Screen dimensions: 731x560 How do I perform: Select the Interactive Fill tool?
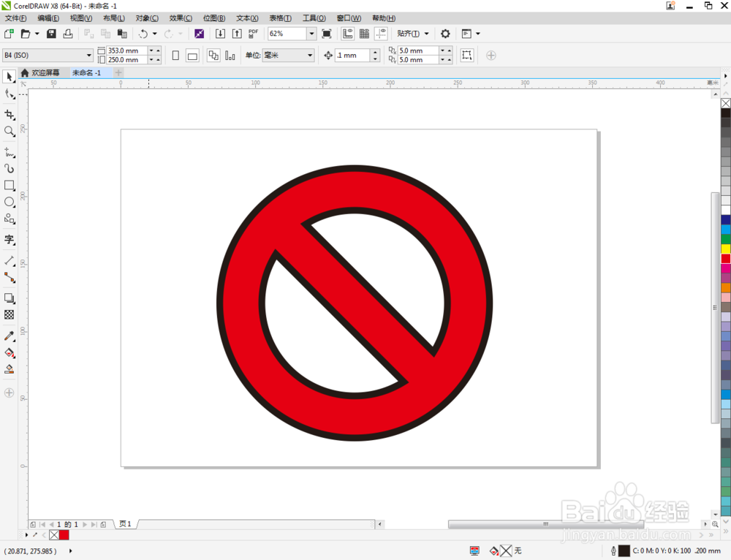point(10,352)
